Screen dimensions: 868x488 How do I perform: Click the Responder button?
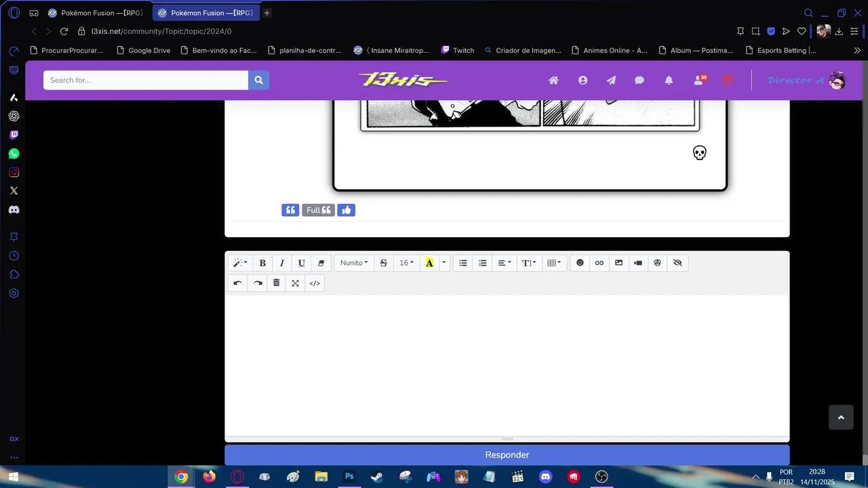pyautogui.click(x=507, y=455)
